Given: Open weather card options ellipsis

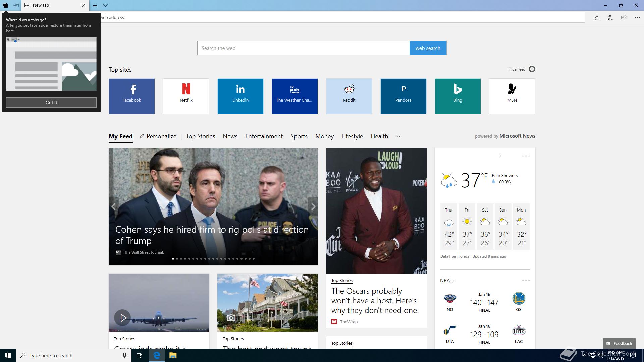Looking at the screenshot, I should click(526, 156).
